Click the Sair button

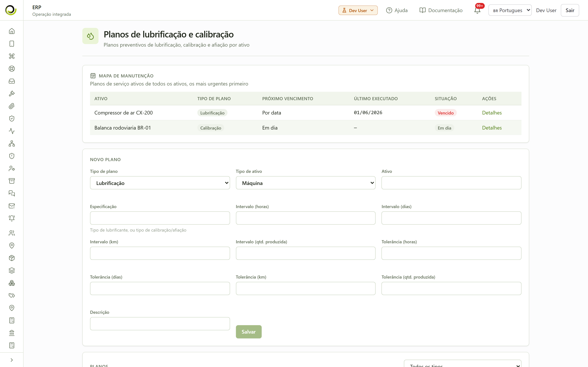570,10
